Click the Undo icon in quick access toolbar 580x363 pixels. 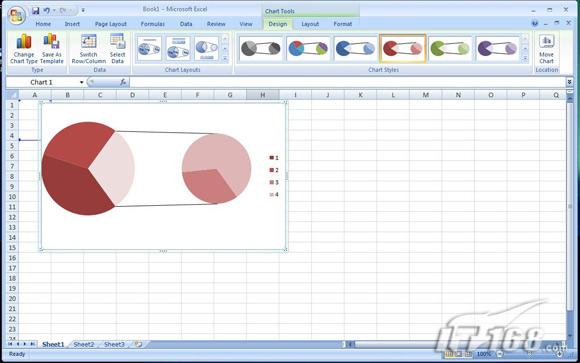(47, 10)
